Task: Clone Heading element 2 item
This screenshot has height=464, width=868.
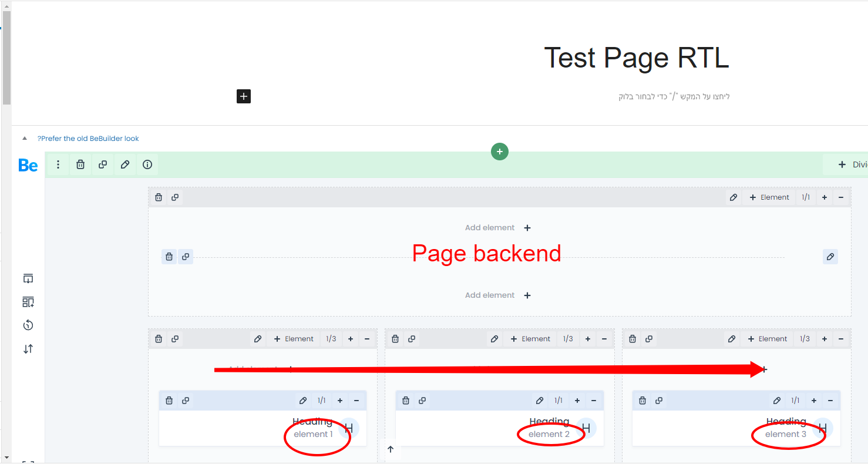Action: point(422,401)
